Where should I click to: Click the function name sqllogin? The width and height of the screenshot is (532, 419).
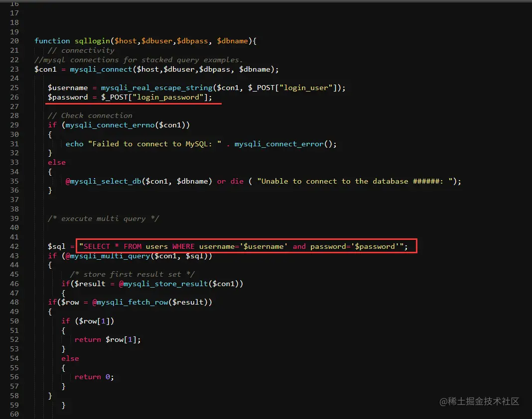(92, 41)
